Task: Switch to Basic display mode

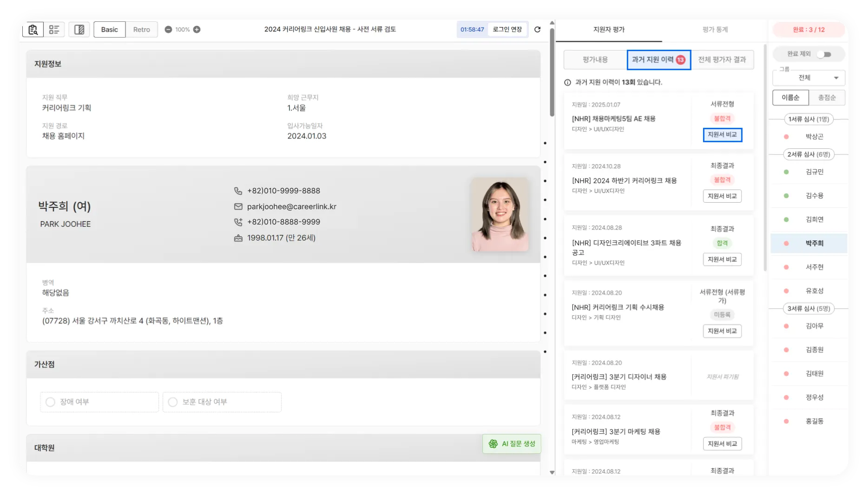Action: coord(110,29)
